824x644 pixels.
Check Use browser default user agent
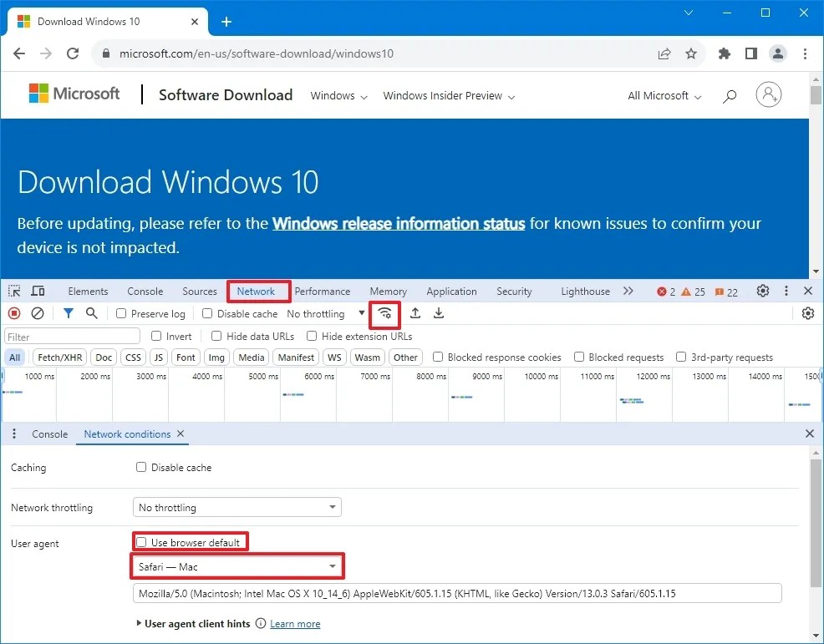point(142,541)
